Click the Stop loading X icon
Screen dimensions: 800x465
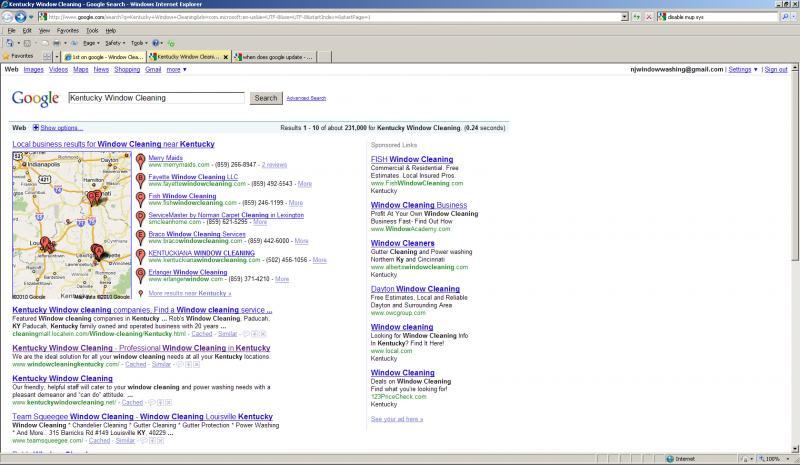[x=649, y=17]
